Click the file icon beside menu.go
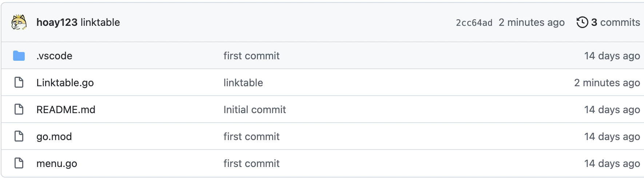 (x=19, y=163)
